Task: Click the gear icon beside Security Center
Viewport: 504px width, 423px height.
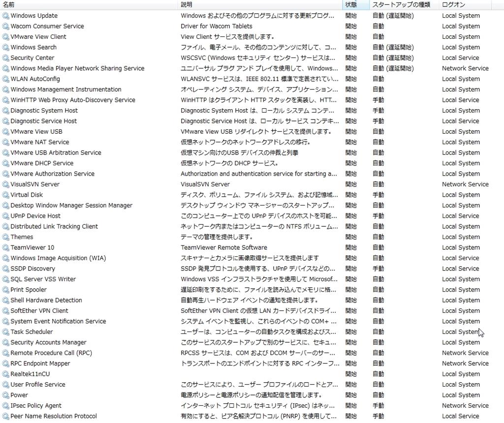Action: point(5,58)
